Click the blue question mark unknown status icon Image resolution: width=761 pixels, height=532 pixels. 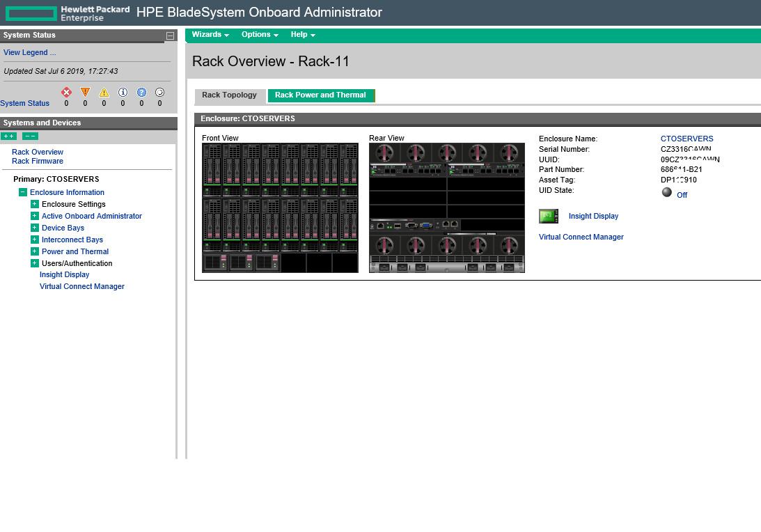coord(141,92)
